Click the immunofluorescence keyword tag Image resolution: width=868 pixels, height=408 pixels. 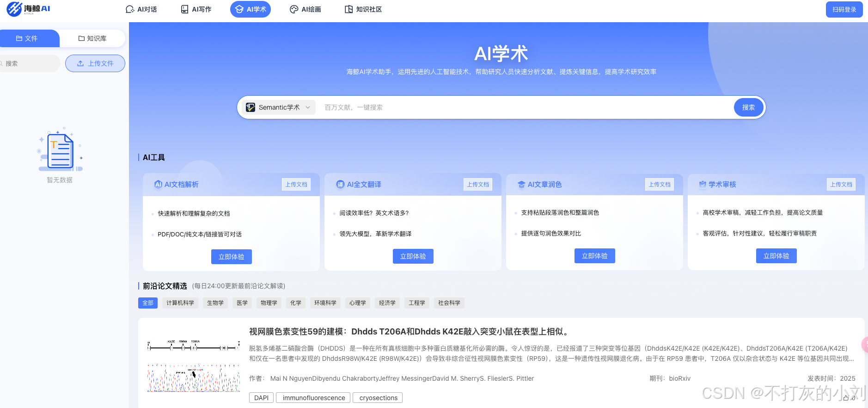[x=314, y=398]
